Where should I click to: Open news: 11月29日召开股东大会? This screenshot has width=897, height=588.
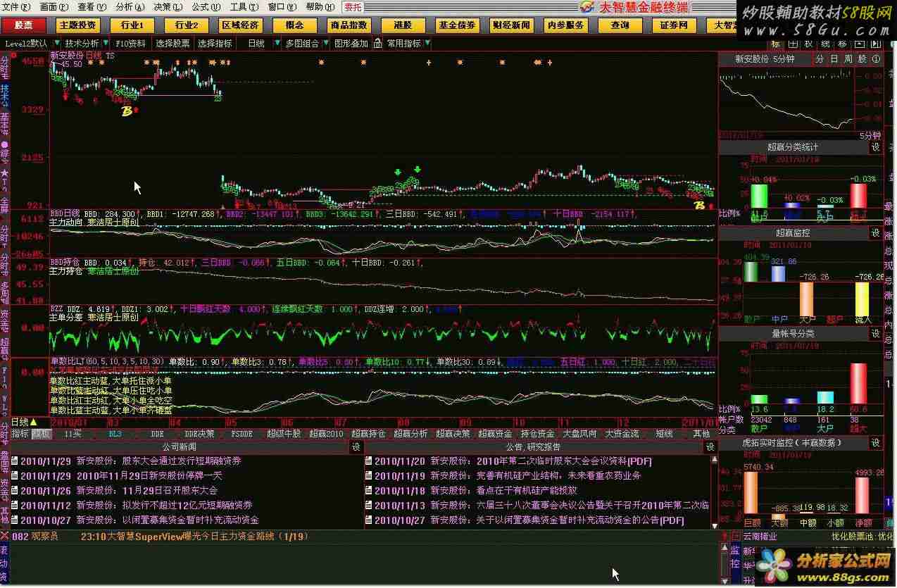click(x=170, y=491)
